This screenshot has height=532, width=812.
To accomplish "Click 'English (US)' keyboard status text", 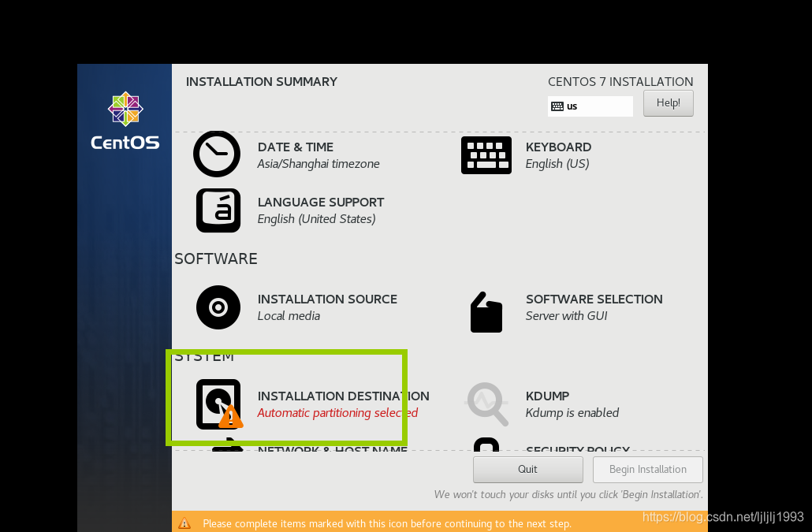I will point(557,164).
